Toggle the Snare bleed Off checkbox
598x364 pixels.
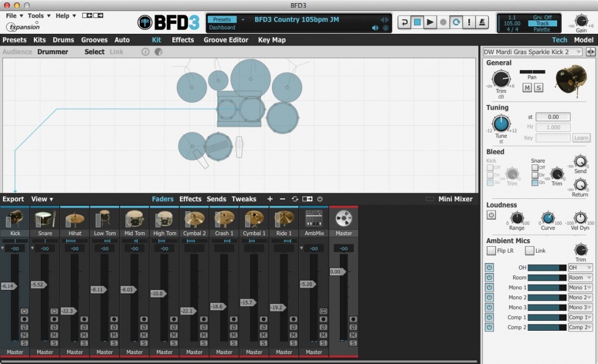[535, 167]
